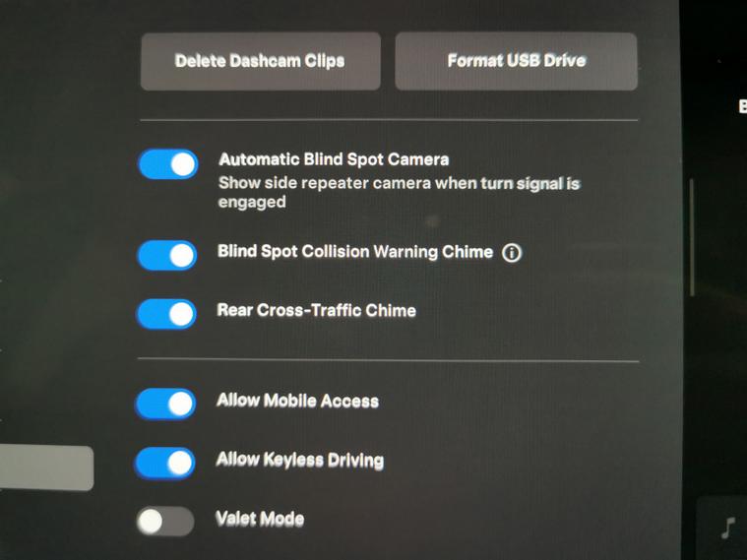Click the 'Valet Mode' label text
Image resolution: width=747 pixels, height=560 pixels.
[x=260, y=519]
